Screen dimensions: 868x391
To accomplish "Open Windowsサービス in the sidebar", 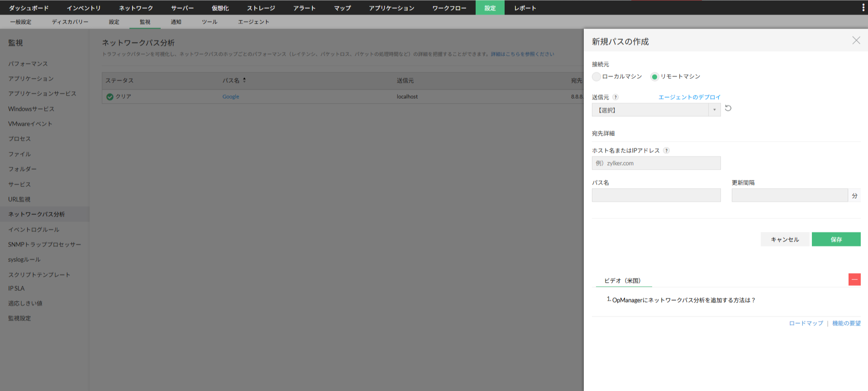I will (31, 109).
